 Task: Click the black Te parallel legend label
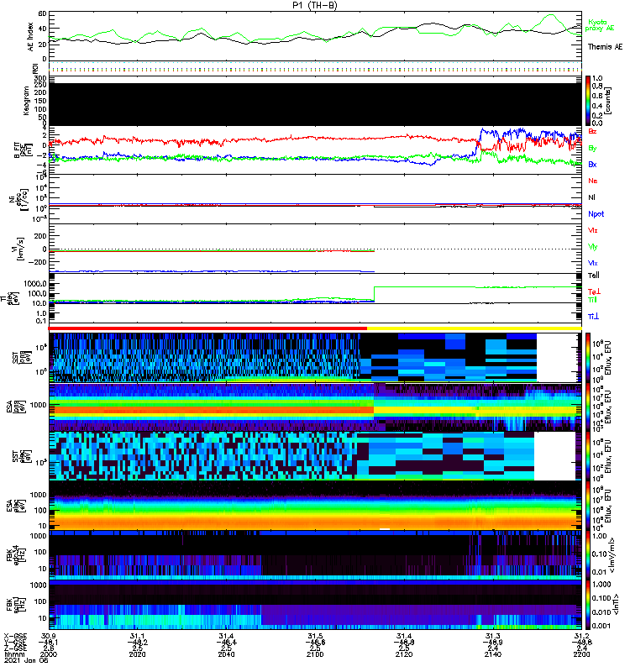(x=594, y=276)
